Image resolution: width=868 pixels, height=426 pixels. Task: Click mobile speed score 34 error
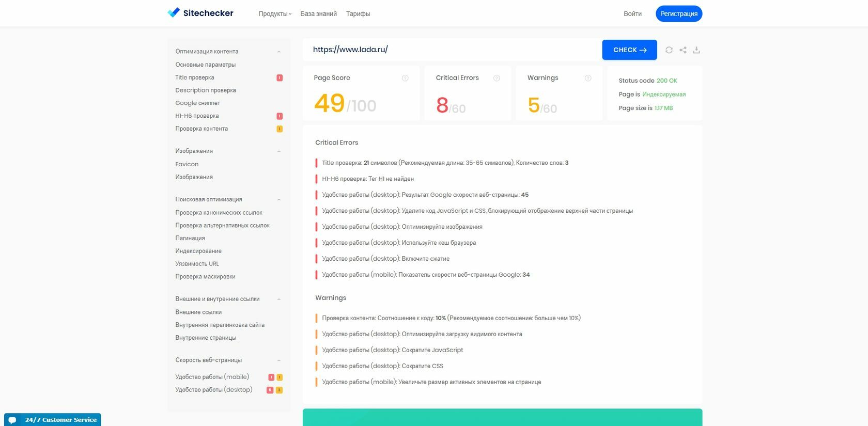coord(426,275)
